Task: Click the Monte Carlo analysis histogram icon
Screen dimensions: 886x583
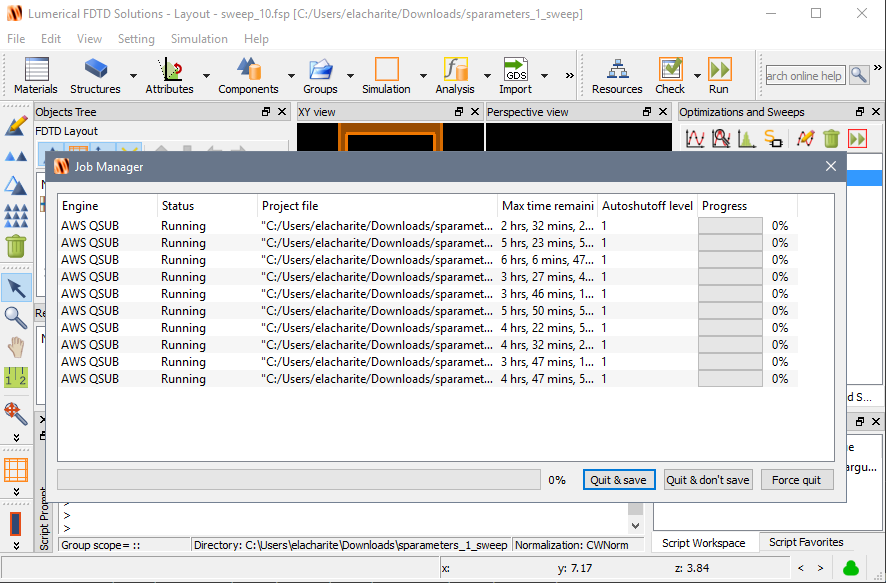Action: tap(747, 138)
